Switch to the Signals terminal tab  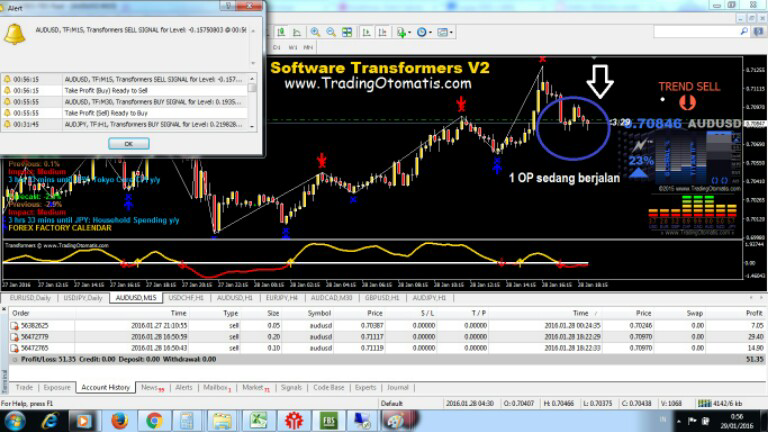pos(291,387)
